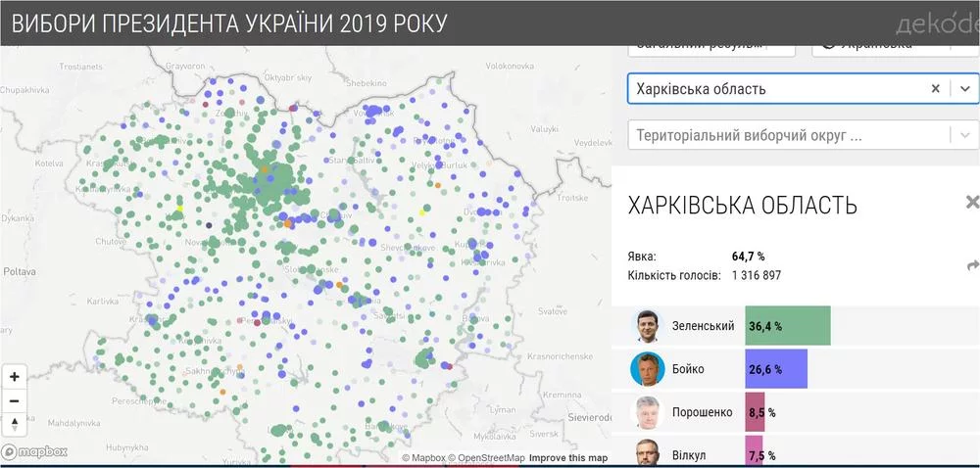Select Вілкул candidate photo

coord(648,453)
